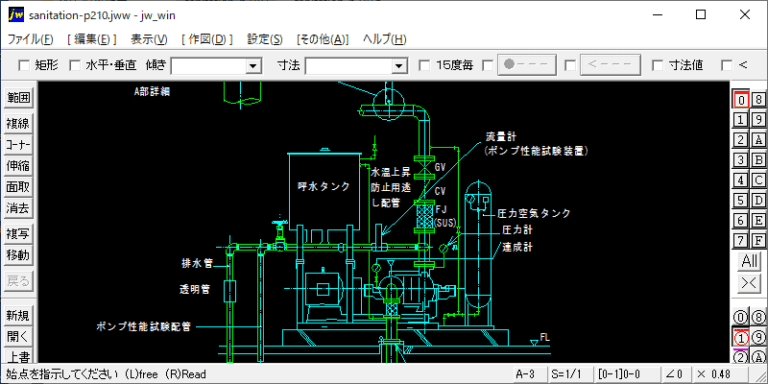Select layer 9 button
Screen dimensions: 768x384
click(x=759, y=120)
